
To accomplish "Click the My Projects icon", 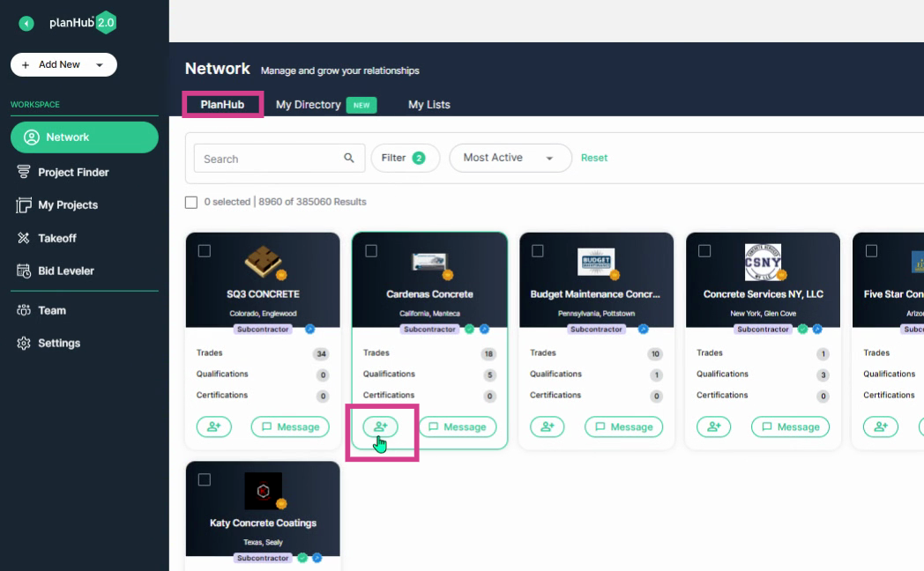I will [24, 204].
